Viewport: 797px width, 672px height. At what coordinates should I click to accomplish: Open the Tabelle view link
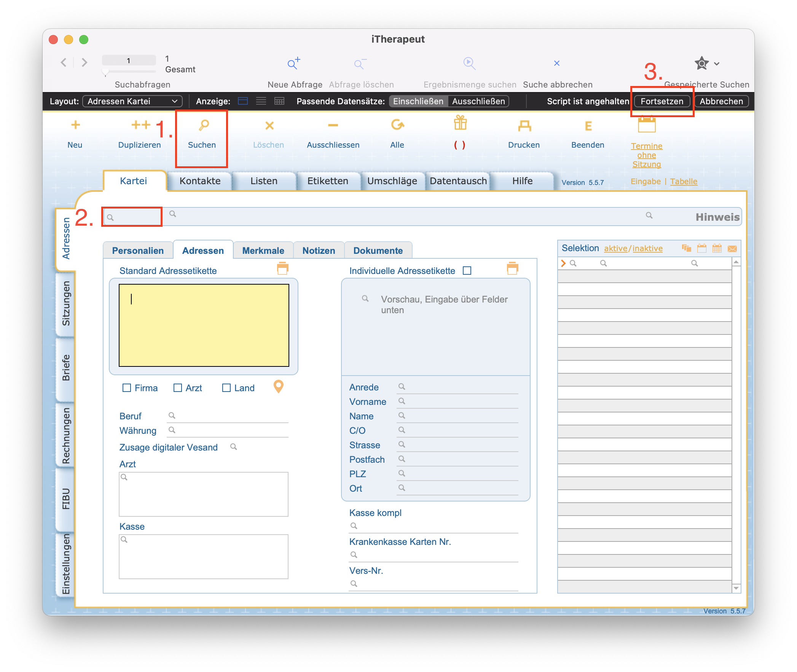click(684, 182)
